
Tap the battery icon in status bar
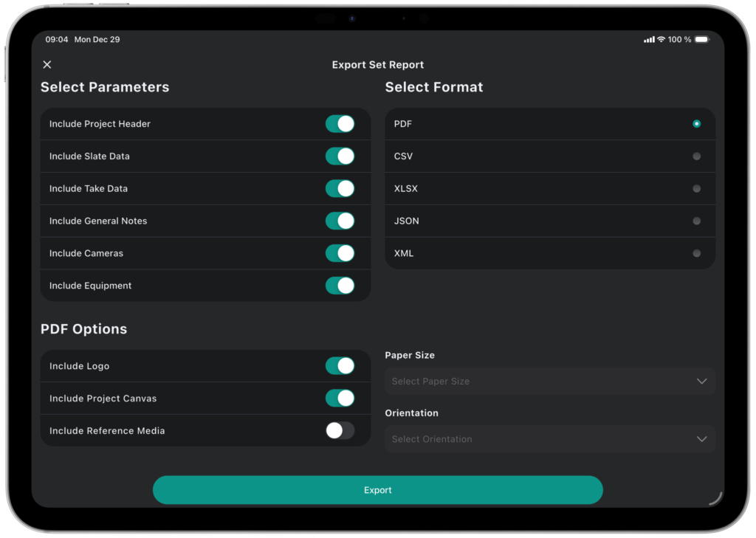(701, 40)
